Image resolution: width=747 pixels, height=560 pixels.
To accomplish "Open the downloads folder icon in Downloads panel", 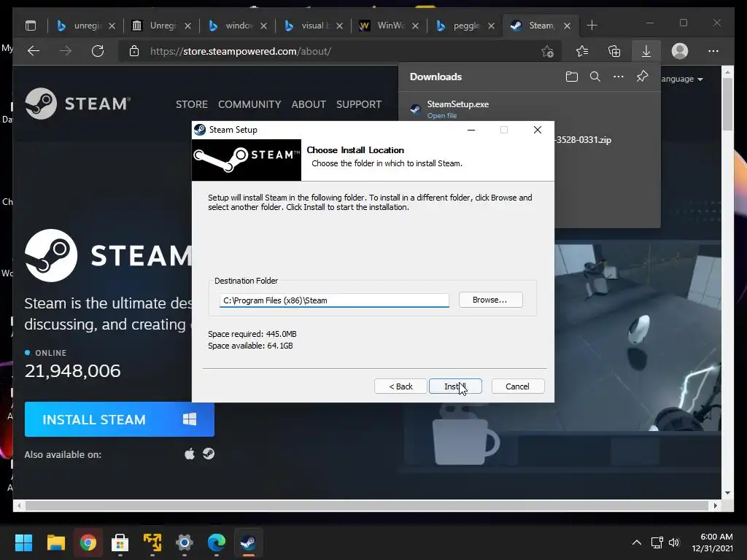I will click(x=572, y=77).
